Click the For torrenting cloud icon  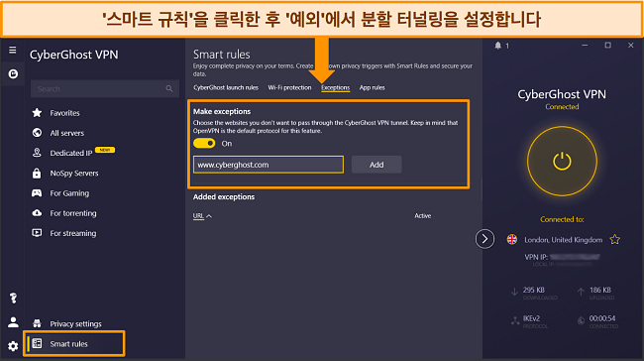[37, 212]
